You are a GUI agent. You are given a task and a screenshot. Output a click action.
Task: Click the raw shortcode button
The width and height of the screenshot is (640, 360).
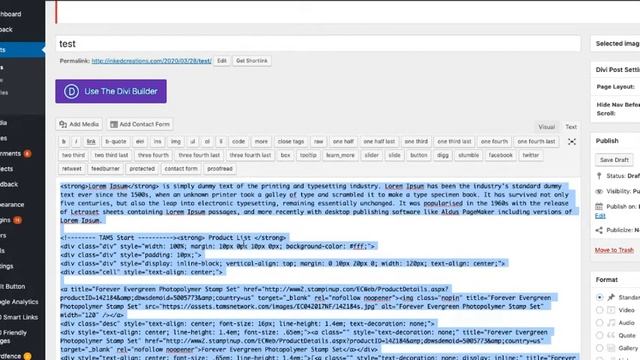point(319,142)
